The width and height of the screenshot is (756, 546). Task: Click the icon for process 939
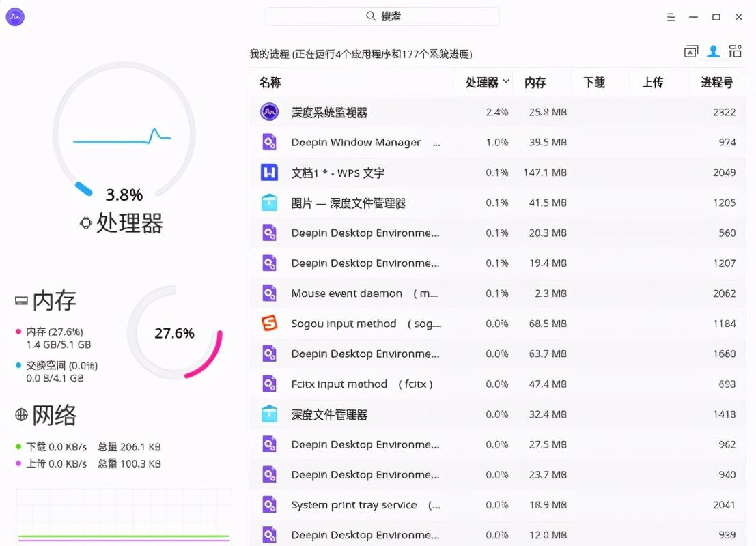(270, 535)
